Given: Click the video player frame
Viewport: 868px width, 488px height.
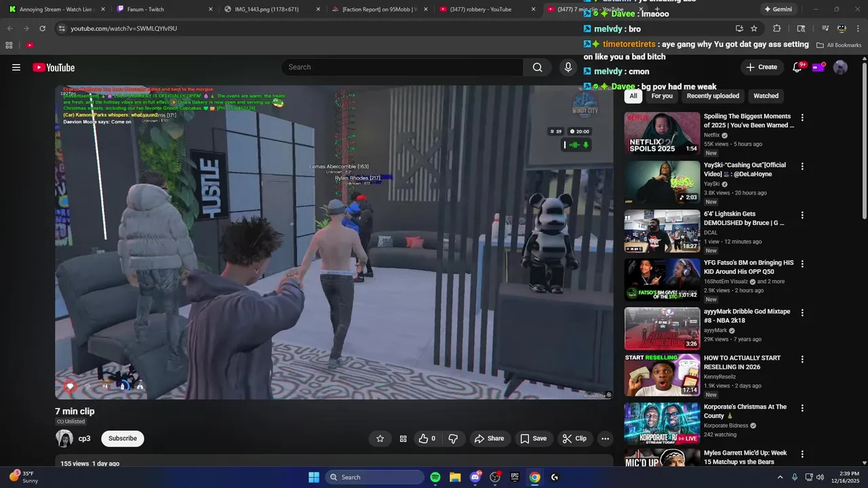Looking at the screenshot, I should click(334, 242).
